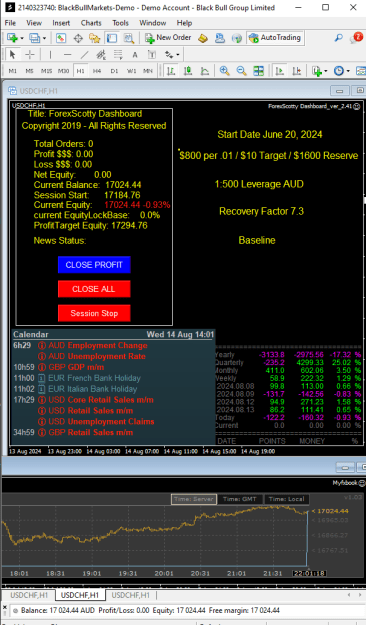This screenshot has height=625, width=366.
Task: Switch chart to D1 timeframe
Action: pos(114,71)
